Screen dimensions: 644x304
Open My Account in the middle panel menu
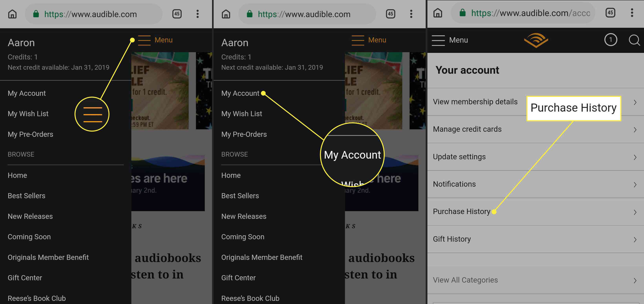240,93
